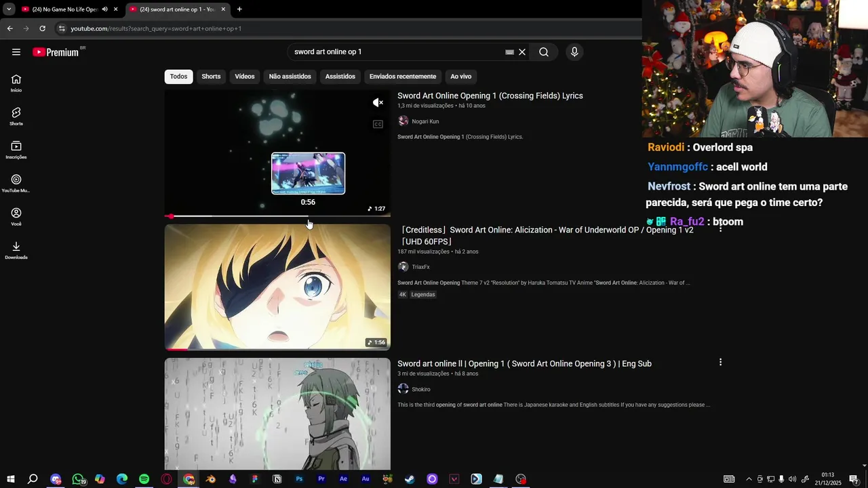Viewport: 868px width, 488px height.
Task: Open the volume control in system tray
Action: [x=792, y=479]
